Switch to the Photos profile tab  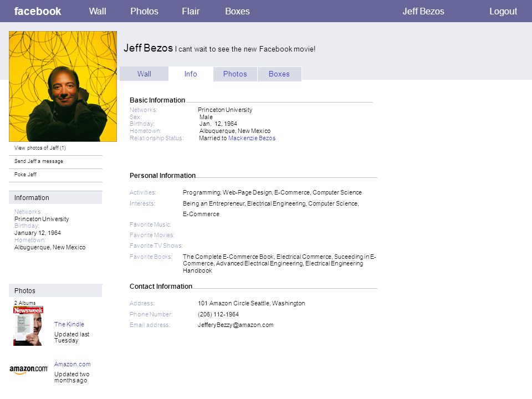[x=235, y=74]
